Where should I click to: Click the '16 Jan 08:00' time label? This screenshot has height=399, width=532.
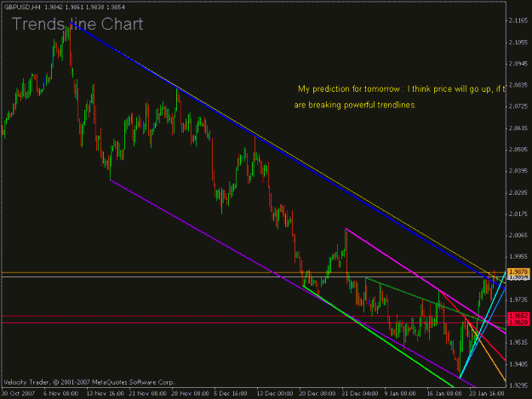click(x=444, y=394)
